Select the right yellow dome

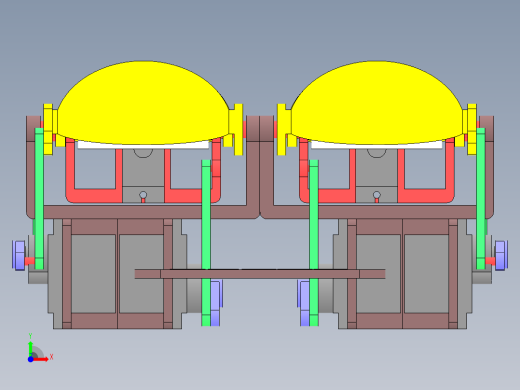click(x=377, y=103)
